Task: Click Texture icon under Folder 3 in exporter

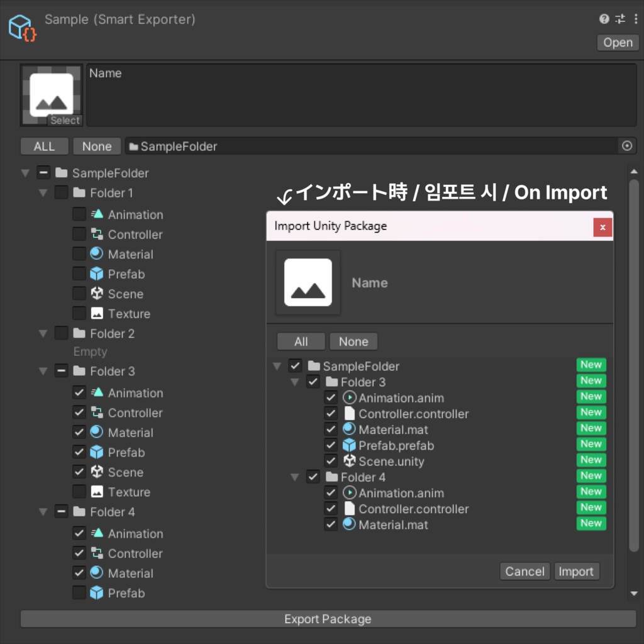Action: (x=97, y=492)
